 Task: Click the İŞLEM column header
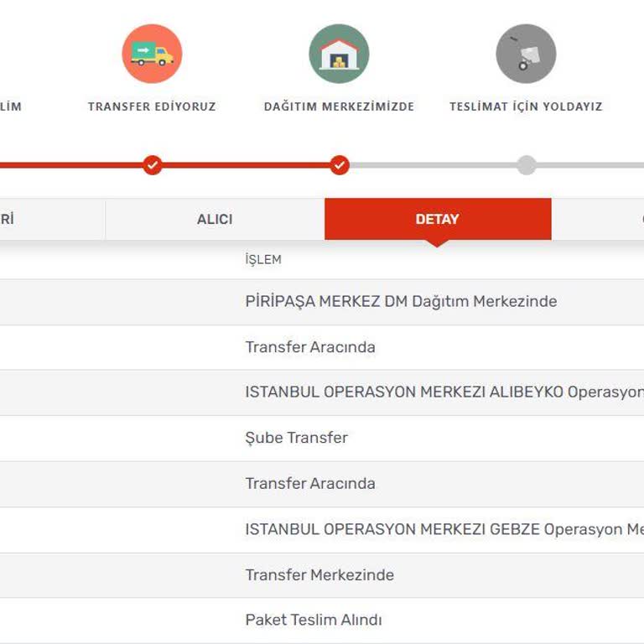click(263, 260)
